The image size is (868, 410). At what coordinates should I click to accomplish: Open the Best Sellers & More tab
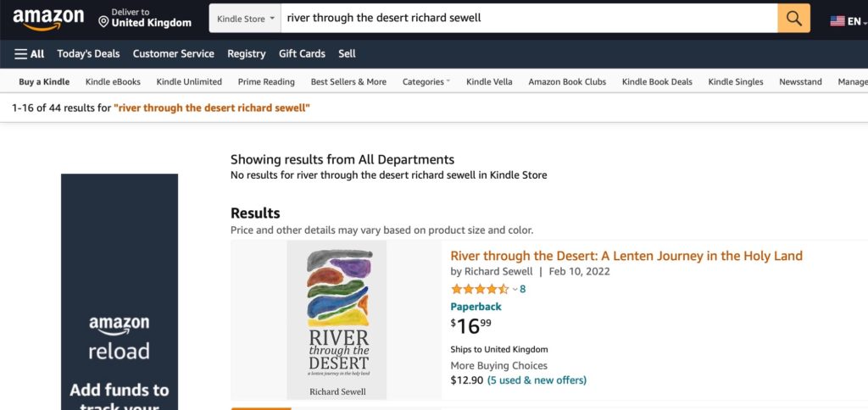(348, 82)
